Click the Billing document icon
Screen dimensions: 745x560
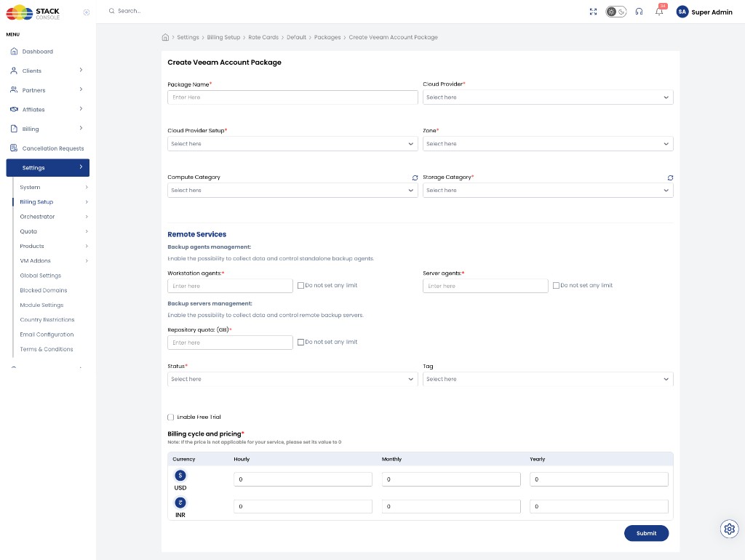pyautogui.click(x=15, y=129)
